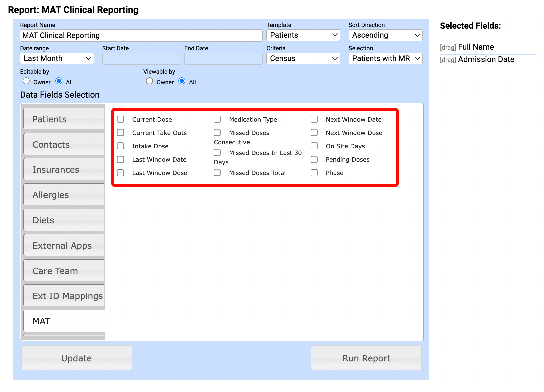Check the Phase data field
The height and width of the screenshot is (392, 544).
(314, 173)
